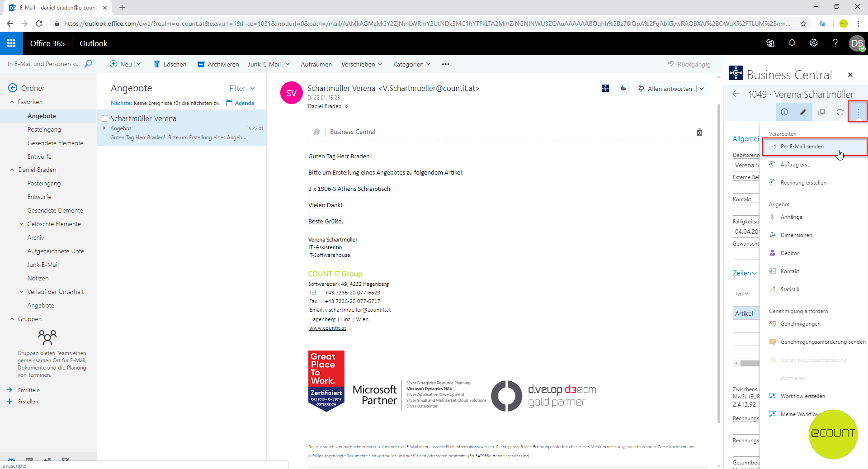Click the Archivieren button
Image resolution: width=868 pixels, height=469 pixels.
[x=218, y=64]
